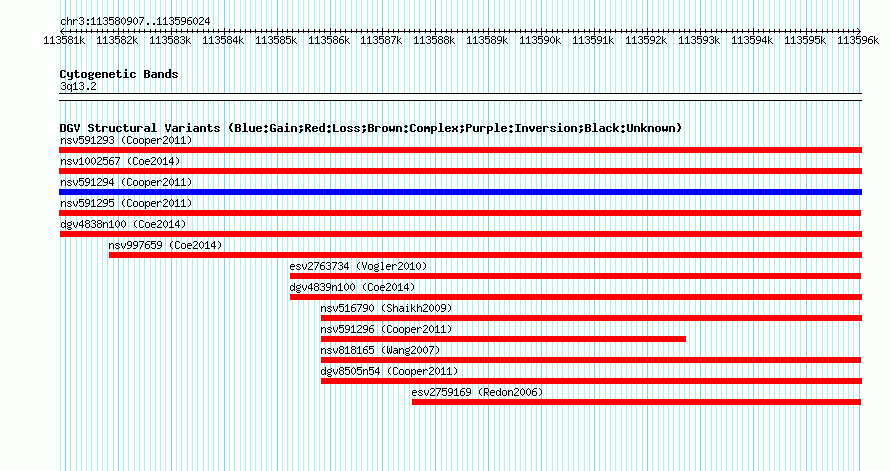Click the 113583k ruler label
Image resolution: width=890 pixels, height=471 pixels.
pos(170,40)
